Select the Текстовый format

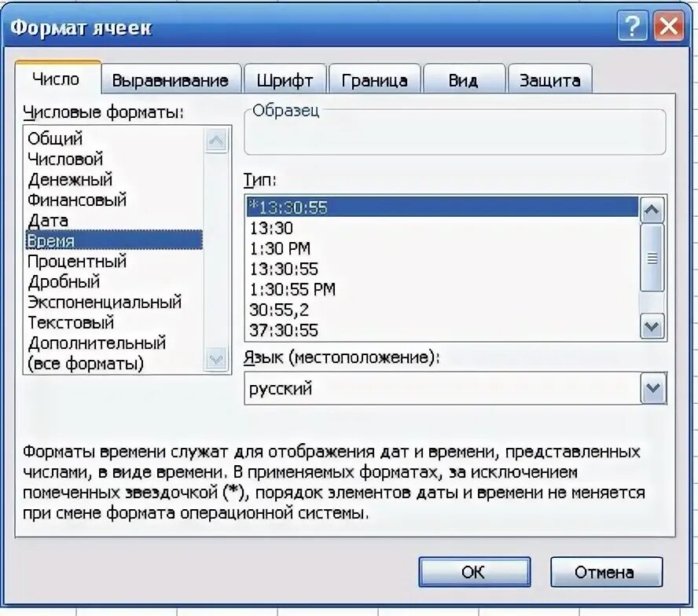[x=114, y=322]
